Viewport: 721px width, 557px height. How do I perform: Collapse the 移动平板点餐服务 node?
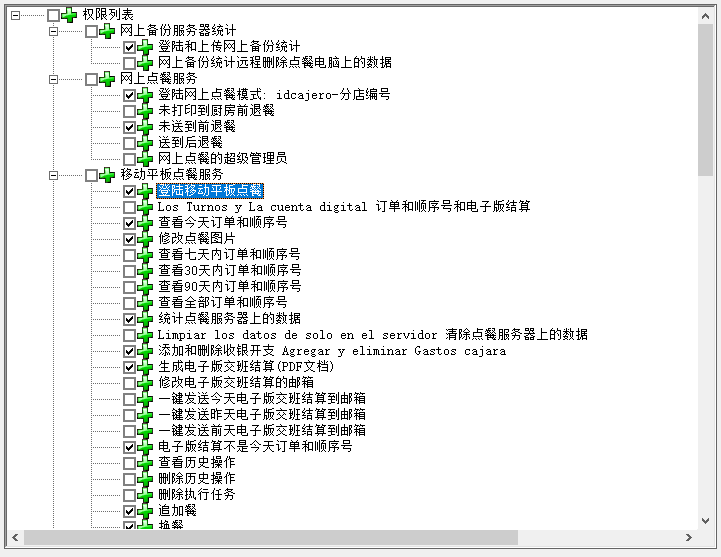point(53,175)
